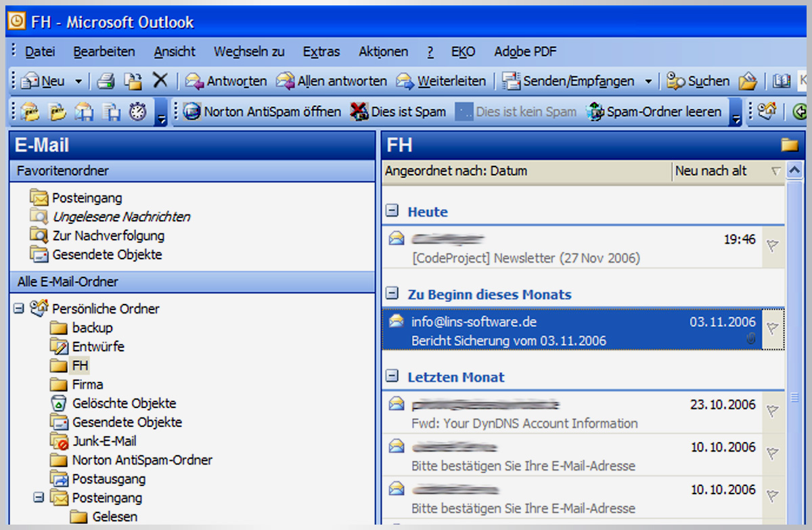Open the Wechseln zu menu
This screenshot has width=812, height=530.
click(249, 51)
